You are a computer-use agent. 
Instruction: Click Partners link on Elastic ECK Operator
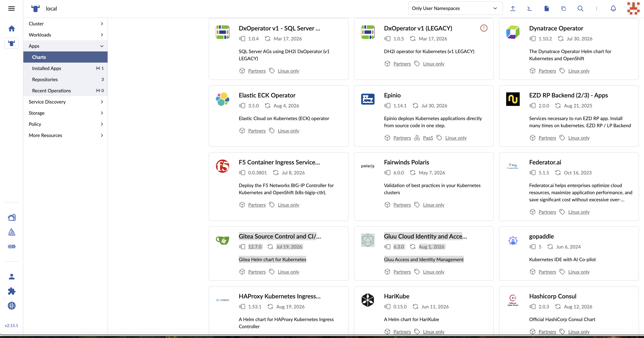[x=257, y=131]
